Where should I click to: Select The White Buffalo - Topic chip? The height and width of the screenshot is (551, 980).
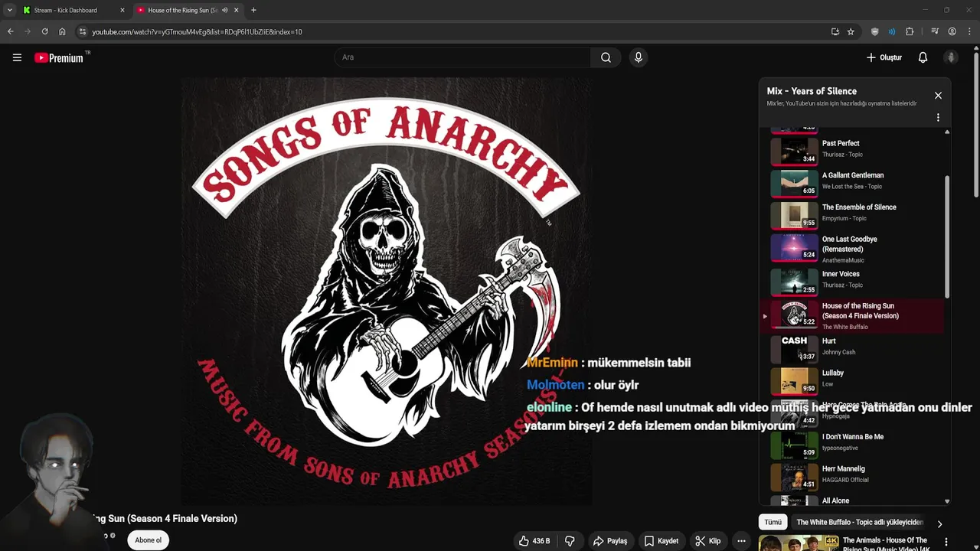860,522
